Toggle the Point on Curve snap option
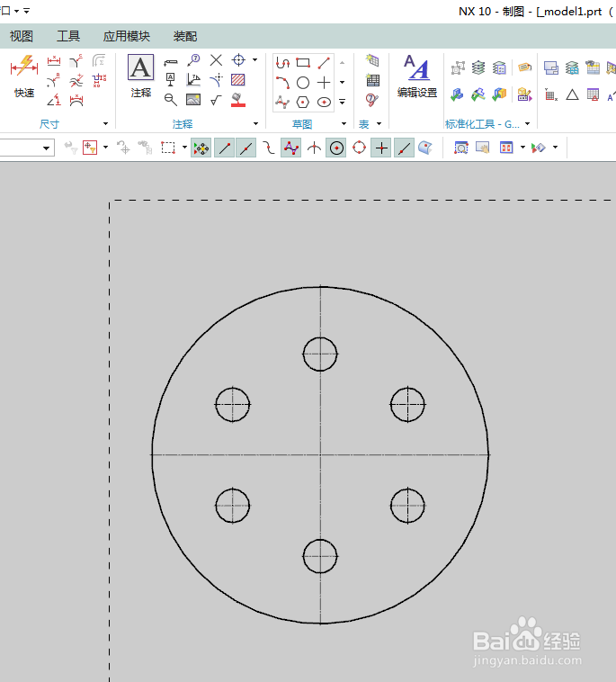Image resolution: width=616 pixels, height=682 pixels. (x=404, y=148)
